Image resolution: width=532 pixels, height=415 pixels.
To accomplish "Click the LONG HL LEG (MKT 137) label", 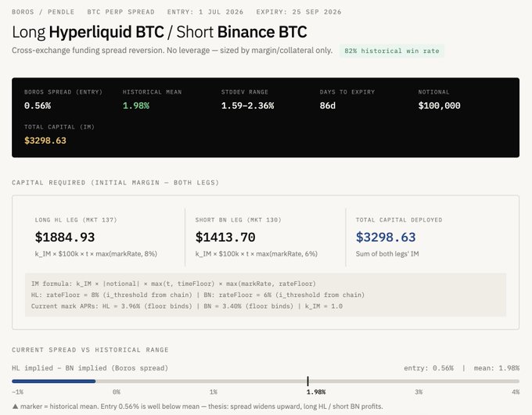I will click(x=76, y=220).
